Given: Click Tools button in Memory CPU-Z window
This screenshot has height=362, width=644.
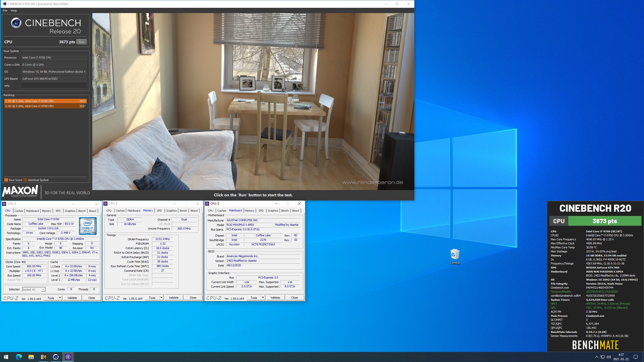Looking at the screenshot, I should (x=152, y=298).
